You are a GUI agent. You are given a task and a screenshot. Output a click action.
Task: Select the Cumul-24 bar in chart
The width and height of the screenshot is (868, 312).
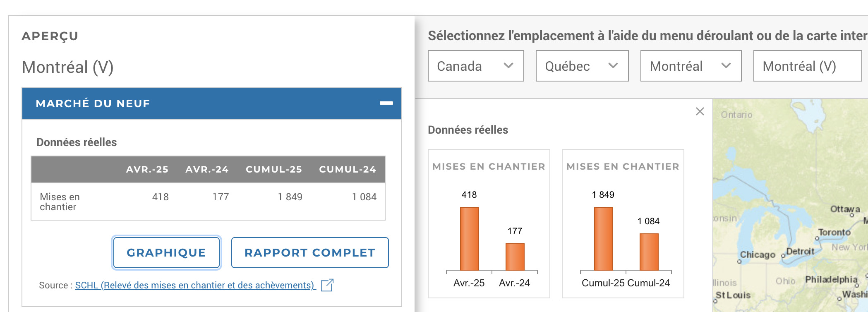coord(649,252)
